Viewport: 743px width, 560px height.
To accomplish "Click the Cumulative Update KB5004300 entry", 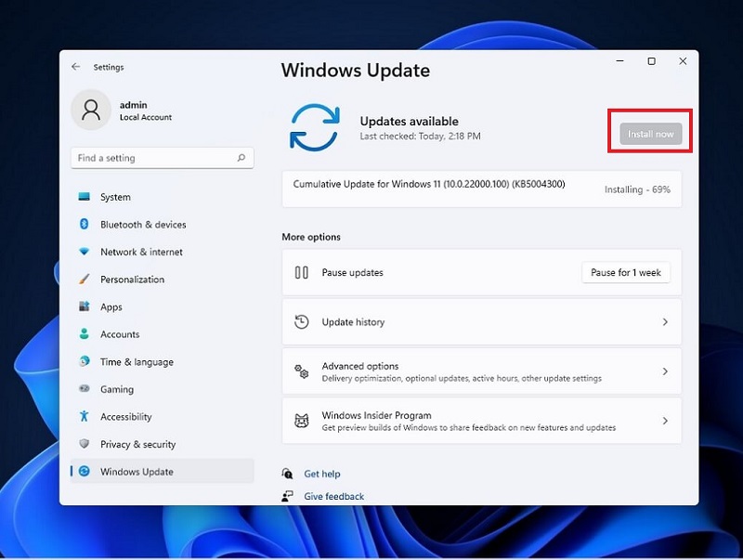I will (x=481, y=189).
